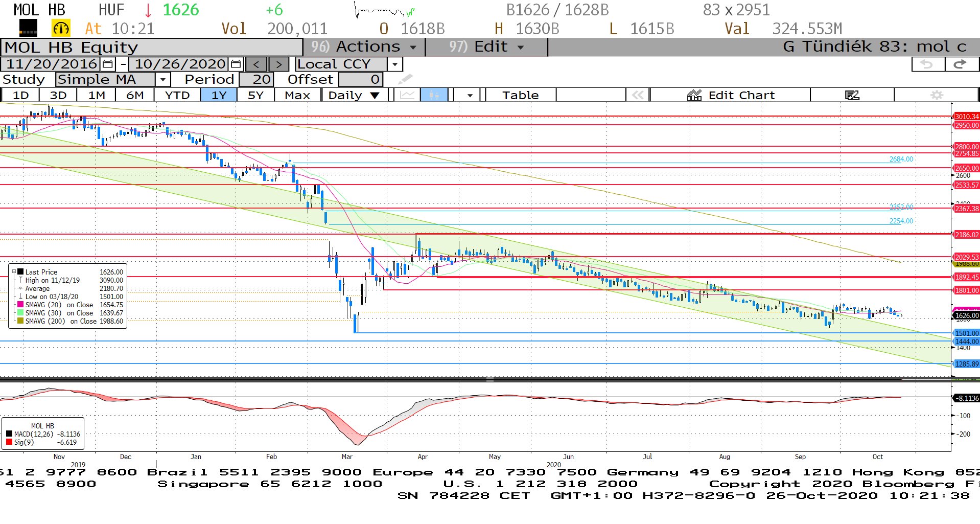Click the redo arrow icon
Image resolution: width=980 pixels, height=524 pixels.
961,64
